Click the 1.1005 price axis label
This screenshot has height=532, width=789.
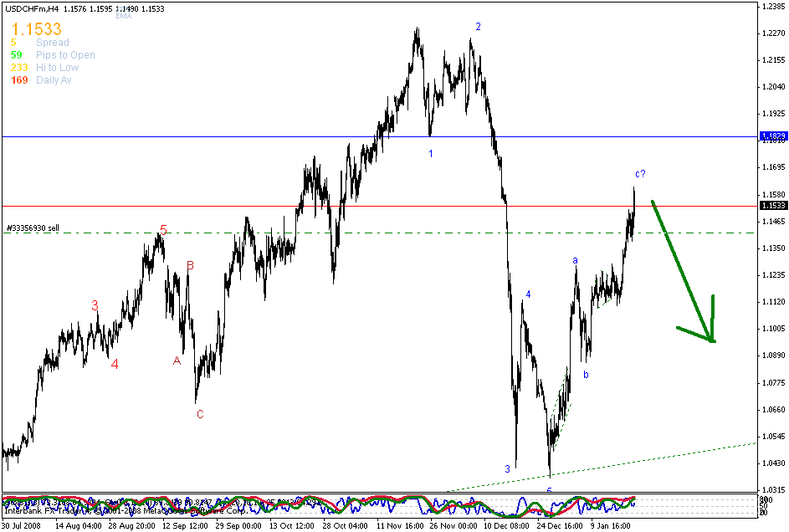tap(774, 329)
